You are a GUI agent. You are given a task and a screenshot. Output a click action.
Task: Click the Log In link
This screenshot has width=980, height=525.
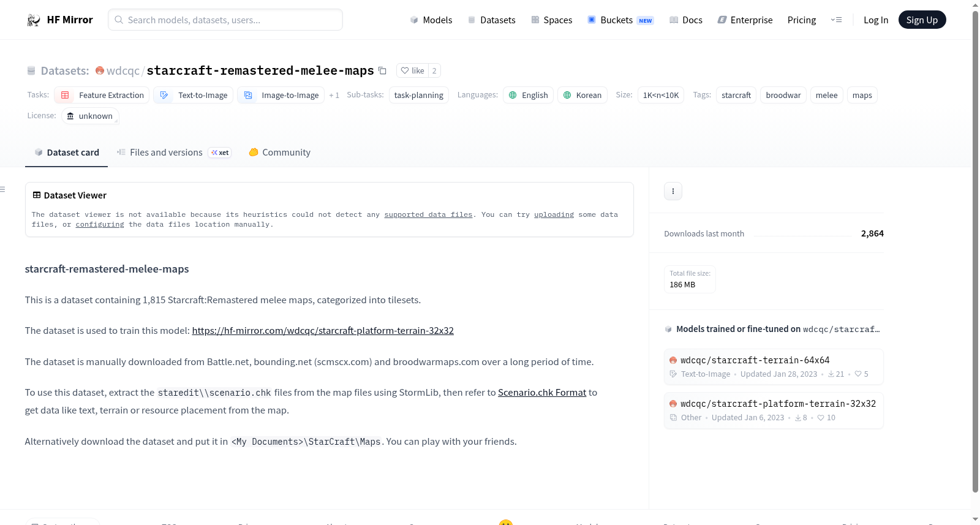coord(876,20)
